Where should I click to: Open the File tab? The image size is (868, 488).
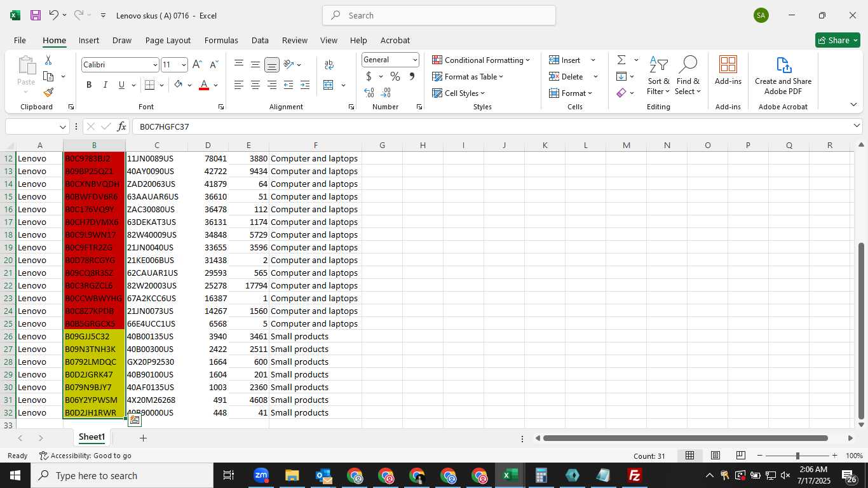click(x=20, y=40)
